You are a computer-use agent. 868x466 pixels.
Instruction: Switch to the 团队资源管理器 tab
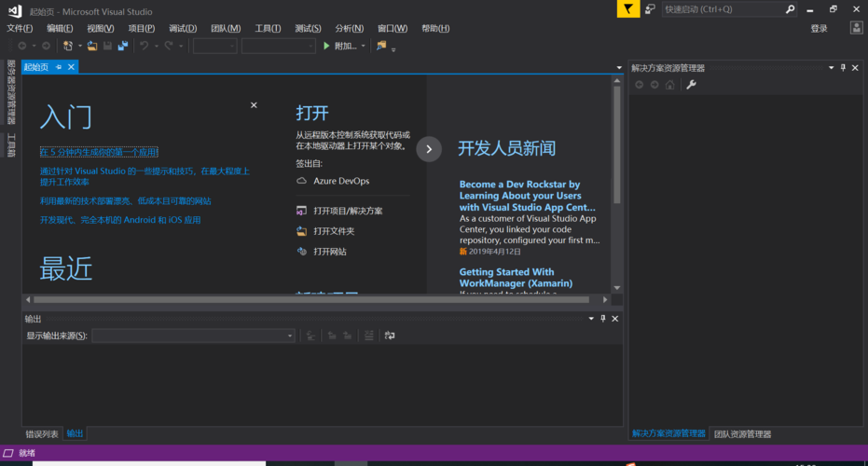pos(742,434)
